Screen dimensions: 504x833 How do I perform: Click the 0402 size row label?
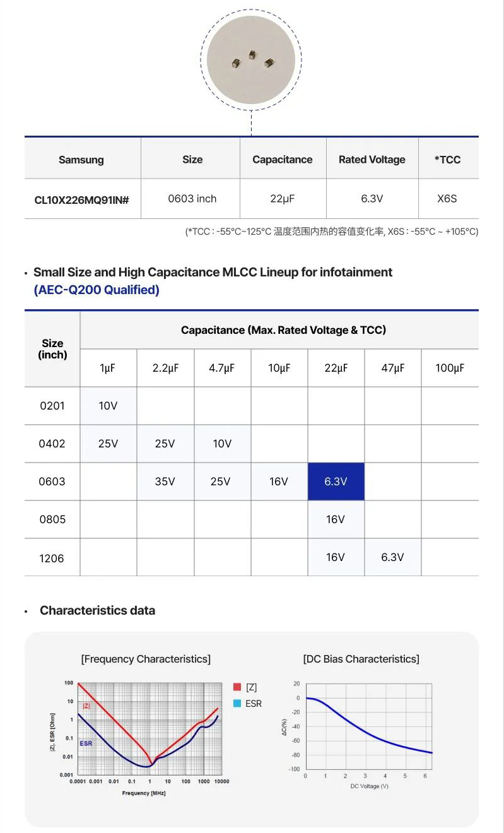52,444
